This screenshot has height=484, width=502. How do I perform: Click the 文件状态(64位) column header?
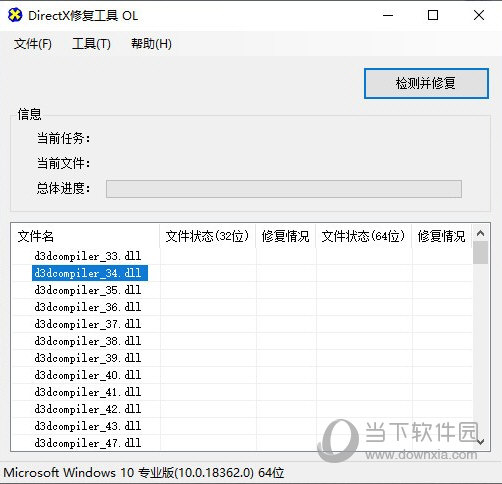[364, 236]
